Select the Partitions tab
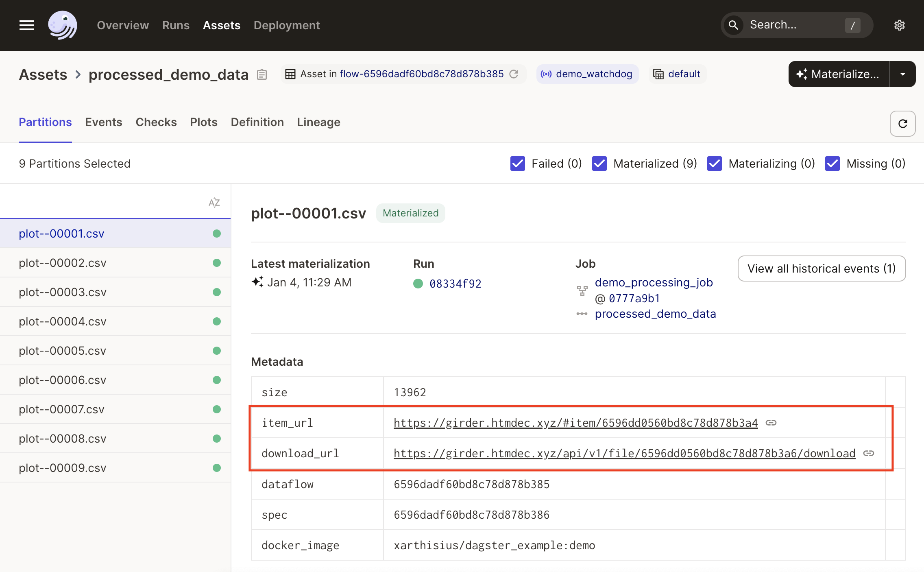 [45, 122]
